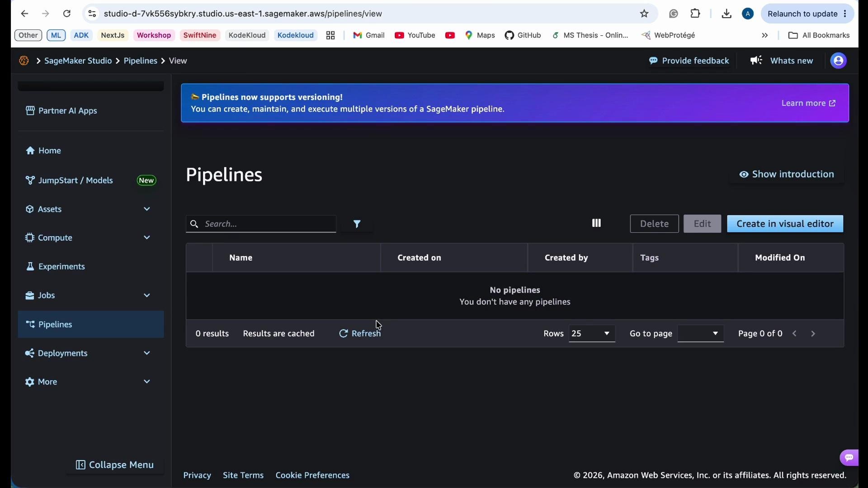Image resolution: width=868 pixels, height=488 pixels.
Task: Bookmark this page with the star icon
Action: (x=645, y=14)
